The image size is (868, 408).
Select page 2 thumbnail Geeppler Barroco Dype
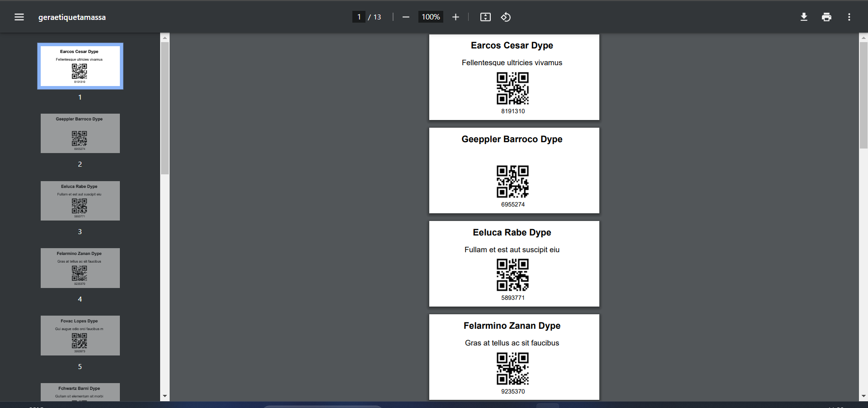click(80, 133)
